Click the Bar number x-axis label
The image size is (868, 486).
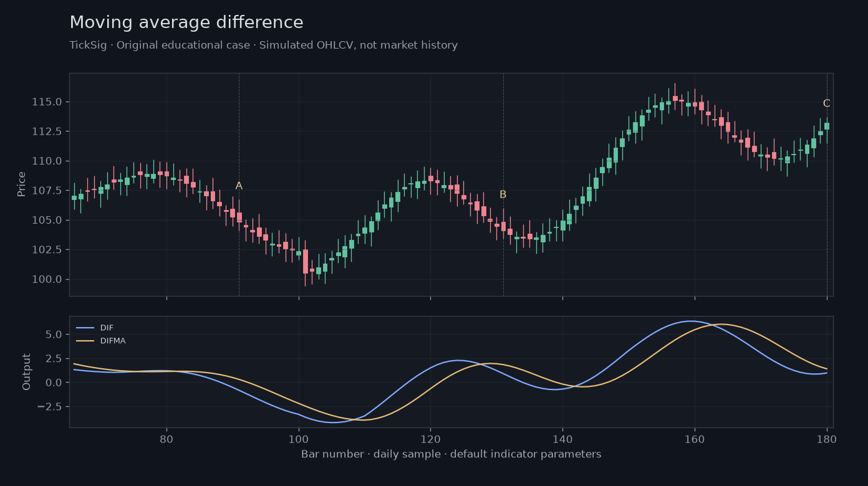tap(451, 454)
